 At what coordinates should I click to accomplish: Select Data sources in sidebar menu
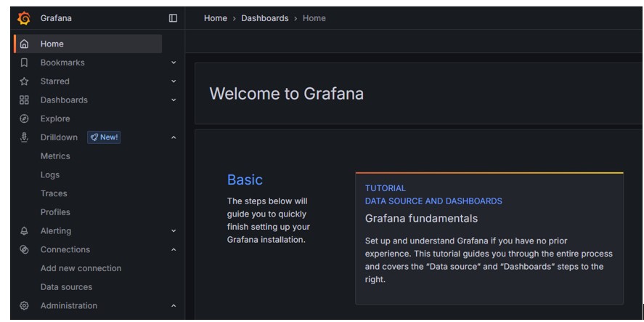(x=66, y=287)
